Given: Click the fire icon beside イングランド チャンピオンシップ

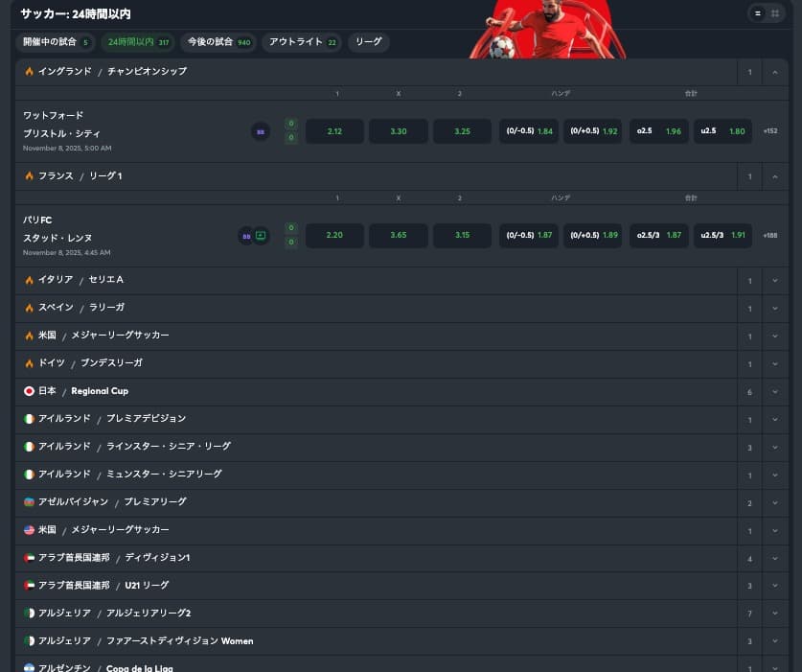Looking at the screenshot, I should (29, 72).
